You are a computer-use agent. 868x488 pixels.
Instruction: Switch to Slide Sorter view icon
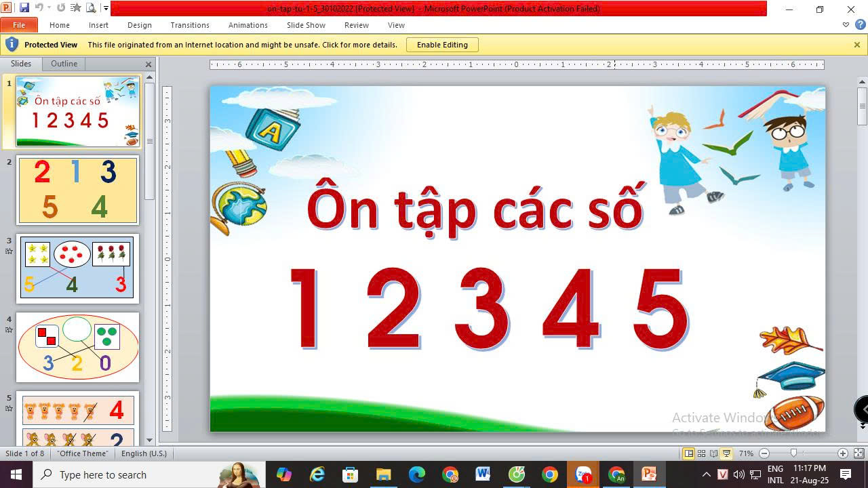point(701,453)
